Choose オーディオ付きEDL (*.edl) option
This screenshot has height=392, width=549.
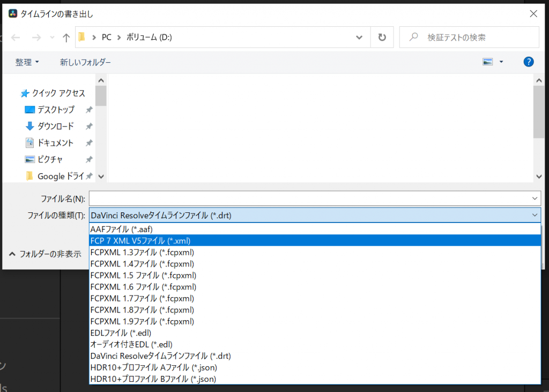pos(315,344)
